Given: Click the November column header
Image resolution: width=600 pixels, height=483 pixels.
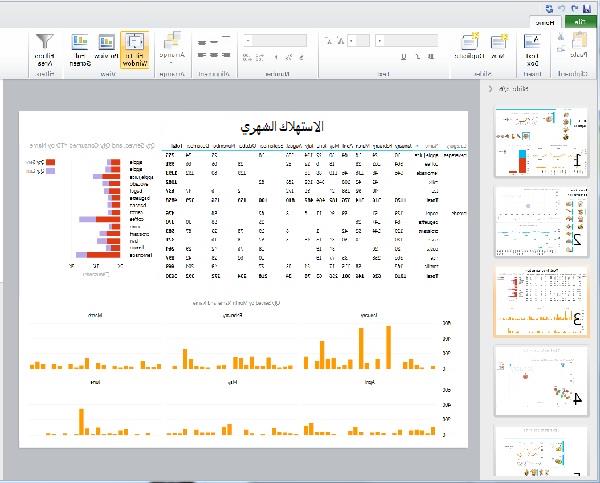Looking at the screenshot, I should 224,146.
